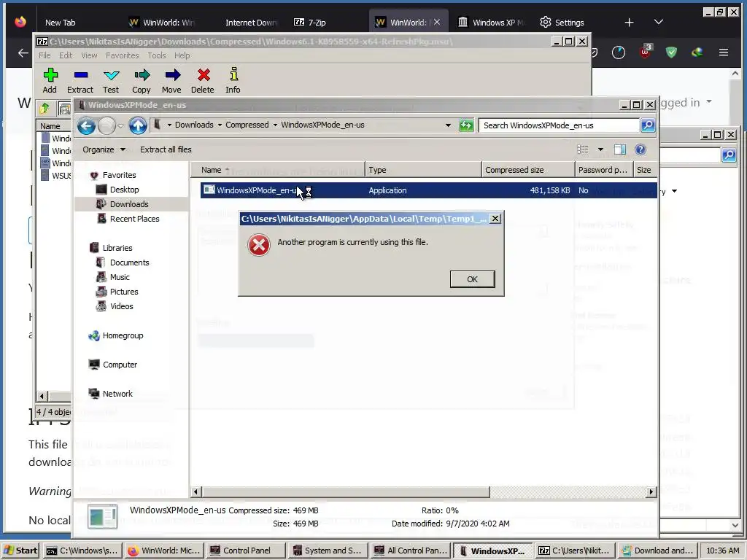The width and height of the screenshot is (747, 560).
Task: Click the 7-Zip Add toolbar icon
Action: [x=50, y=80]
